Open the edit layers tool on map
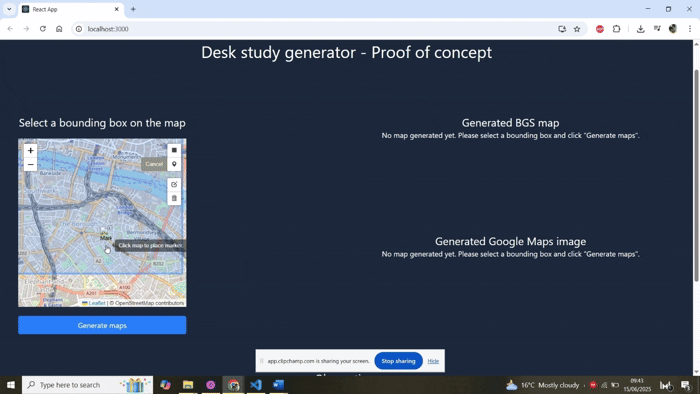700x394 pixels. pos(174,184)
